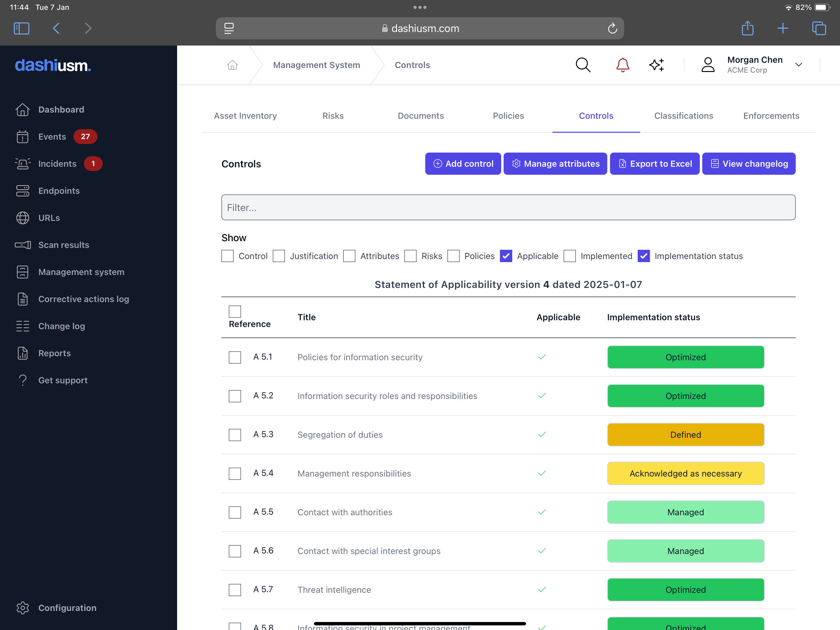The width and height of the screenshot is (840, 630).
Task: Click the Filter input field
Action: [x=508, y=207]
